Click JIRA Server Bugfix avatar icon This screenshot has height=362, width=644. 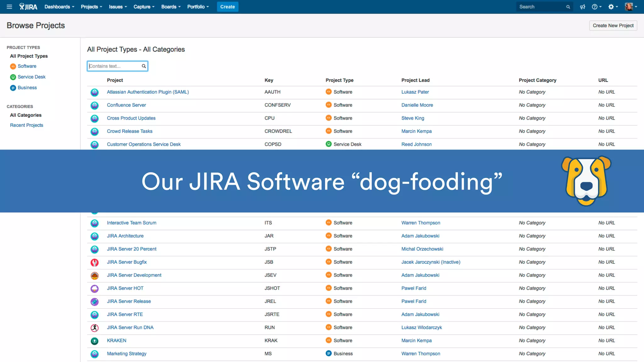coord(94,262)
